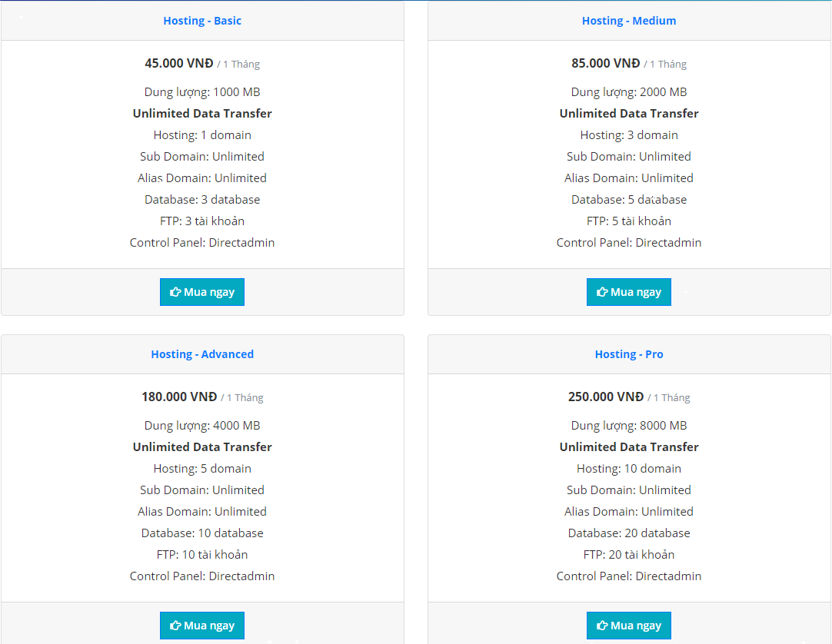Go to the Hosting - Advanced plan title

(202, 354)
